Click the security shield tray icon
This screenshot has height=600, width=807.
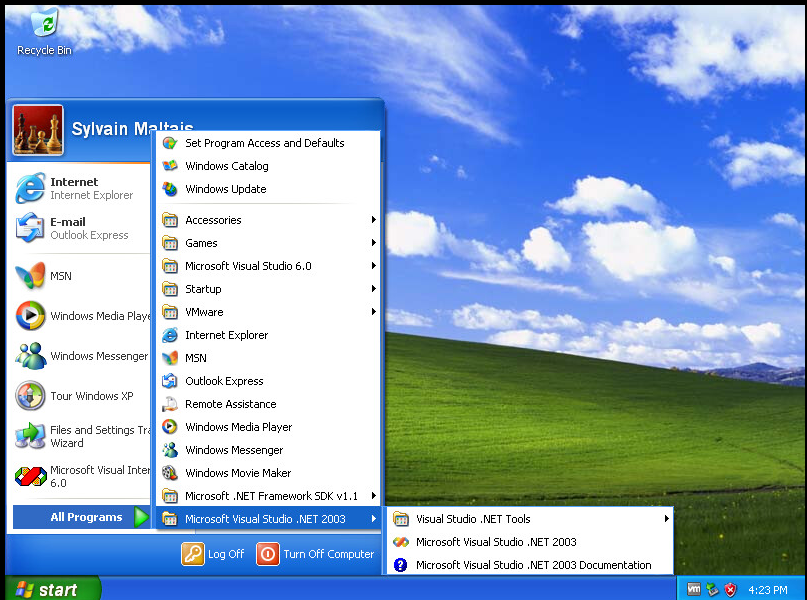[731, 589]
